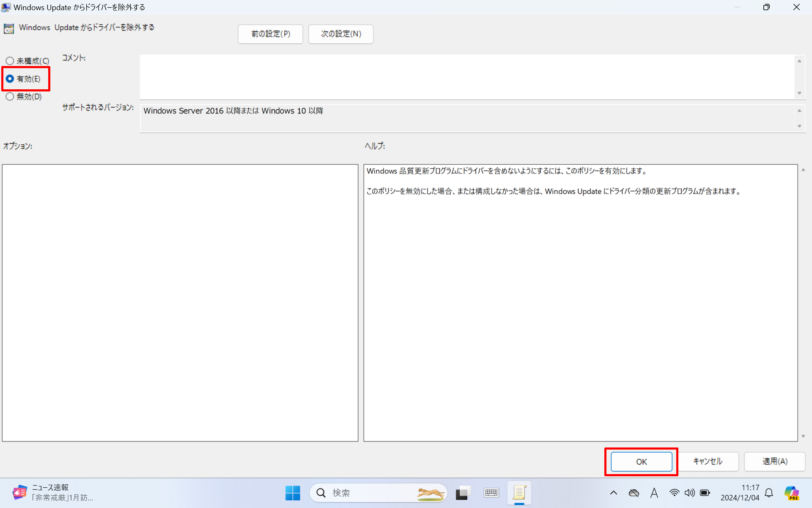Click comment box scroll down arrow
Image resolution: width=812 pixels, height=508 pixels.
(x=799, y=93)
